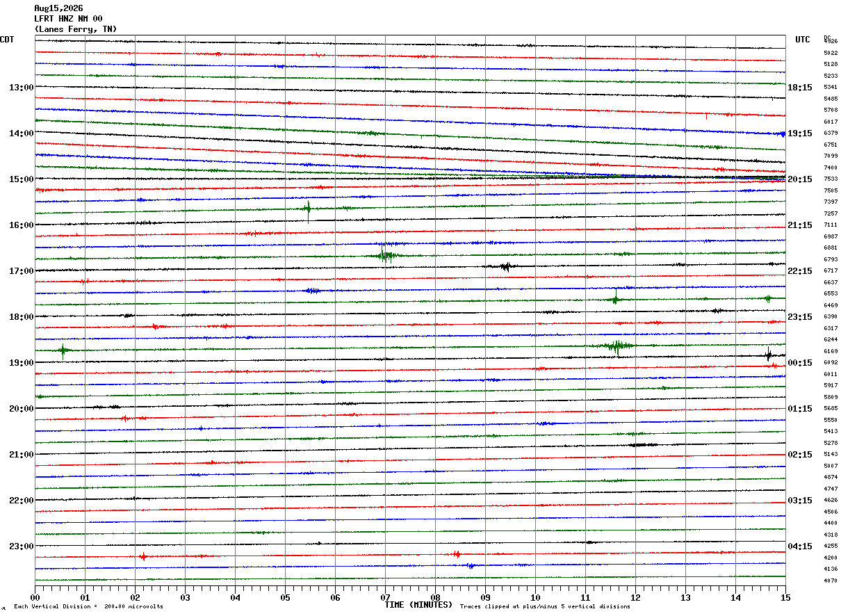Viewport: 841px width, 616px height.
Task: Click the "CDT" timezone label
Action: pos(7,40)
